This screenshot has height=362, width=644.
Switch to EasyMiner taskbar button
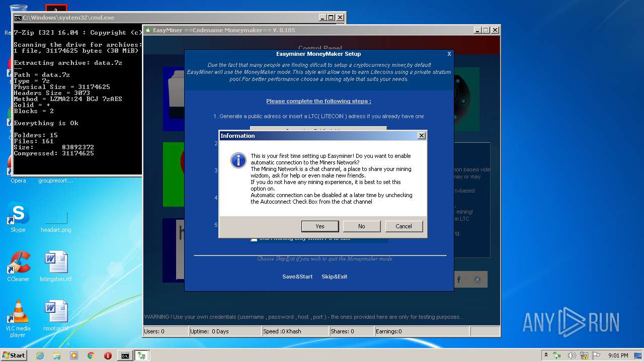(x=142, y=355)
